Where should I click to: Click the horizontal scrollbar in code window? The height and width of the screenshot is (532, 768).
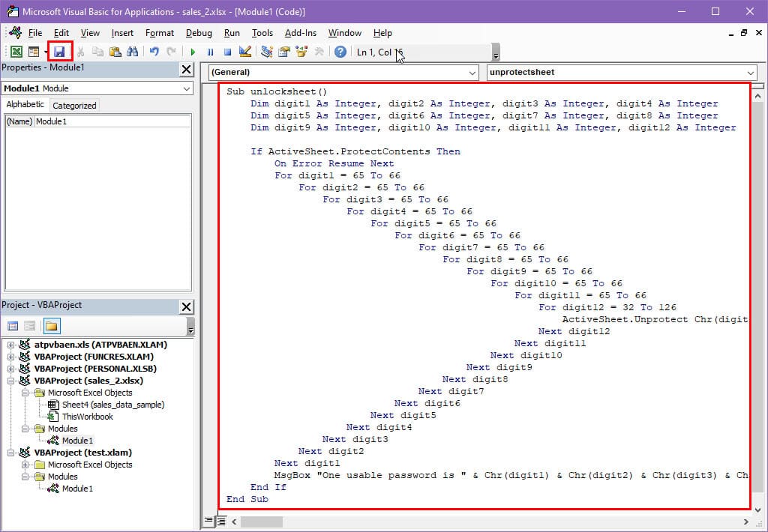(x=450, y=521)
